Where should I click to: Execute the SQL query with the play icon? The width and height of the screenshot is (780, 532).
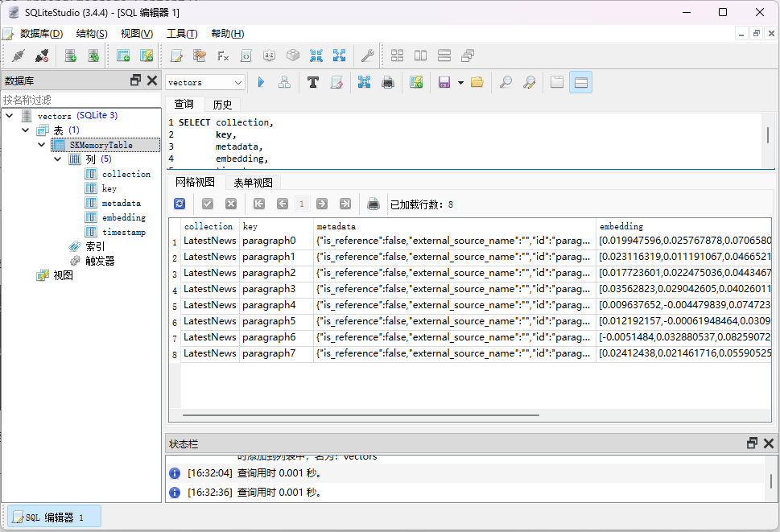(261, 81)
